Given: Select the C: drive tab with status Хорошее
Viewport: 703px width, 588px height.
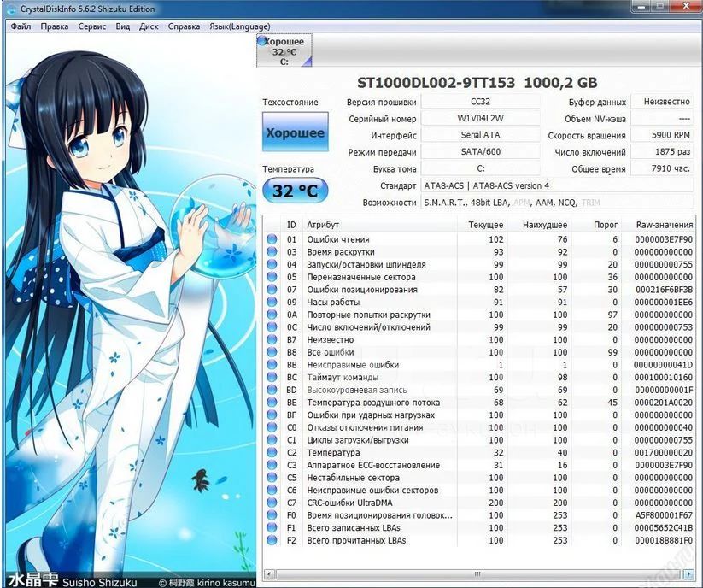Looking at the screenshot, I should pos(284,50).
